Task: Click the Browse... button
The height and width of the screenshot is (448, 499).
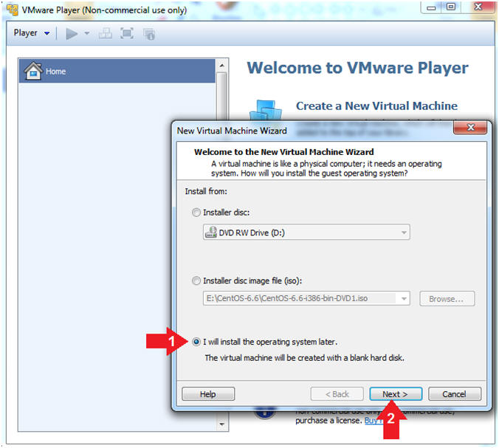Action: tap(447, 299)
